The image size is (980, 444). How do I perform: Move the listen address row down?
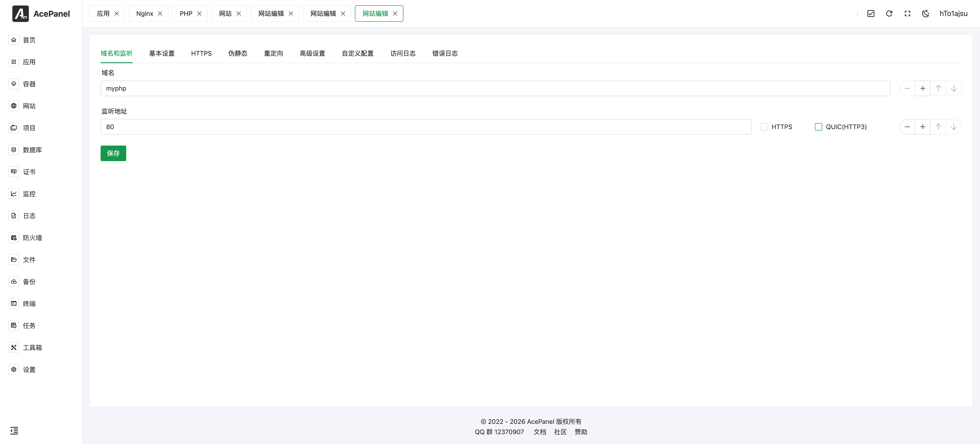pyautogui.click(x=954, y=127)
